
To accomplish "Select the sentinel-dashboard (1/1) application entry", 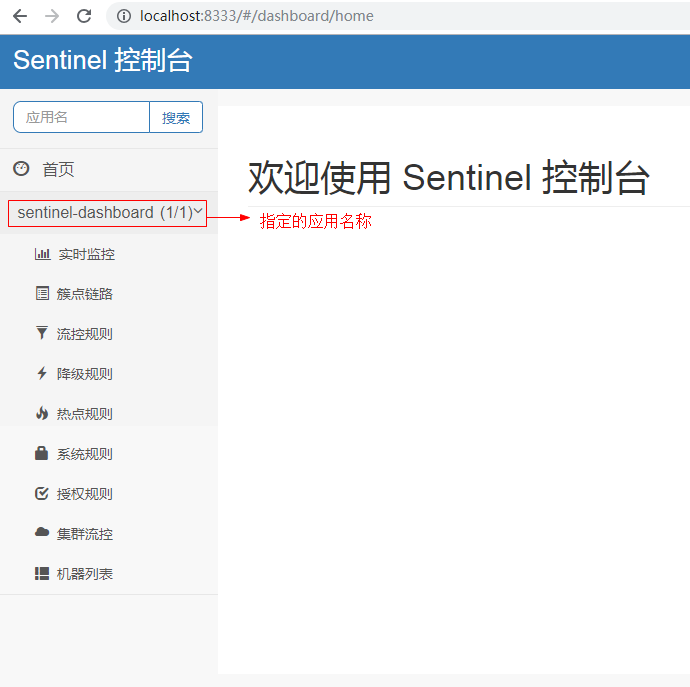I will coord(100,213).
